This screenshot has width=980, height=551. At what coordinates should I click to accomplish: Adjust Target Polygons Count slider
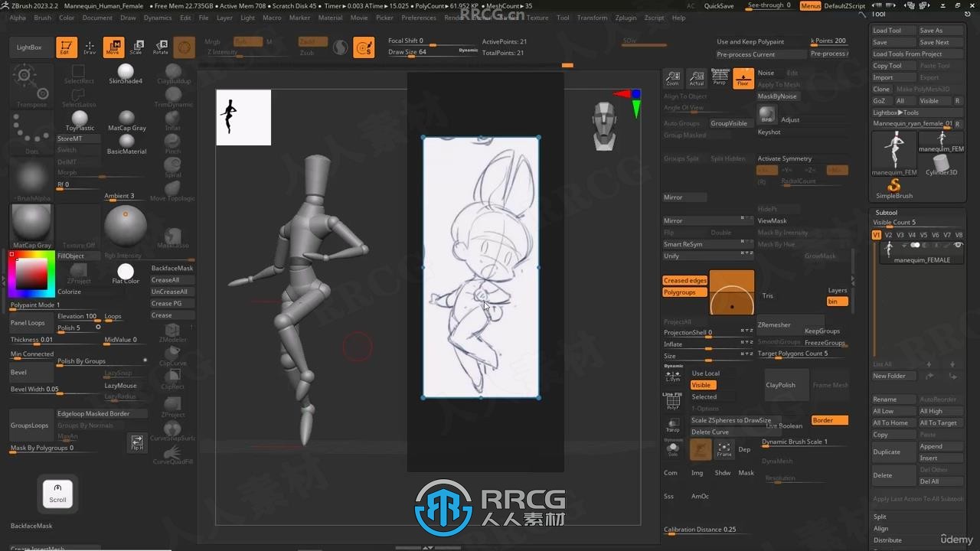click(x=802, y=354)
